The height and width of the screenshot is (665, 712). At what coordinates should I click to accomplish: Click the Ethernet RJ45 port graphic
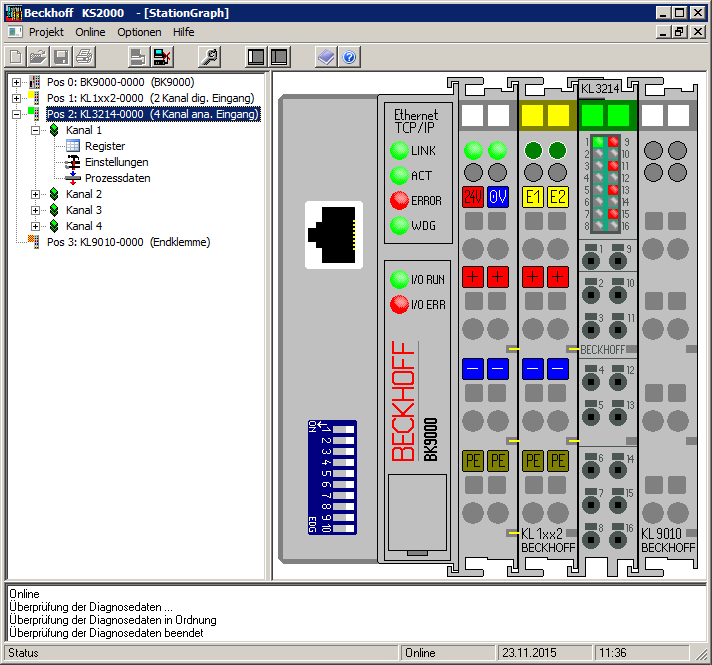(x=334, y=235)
